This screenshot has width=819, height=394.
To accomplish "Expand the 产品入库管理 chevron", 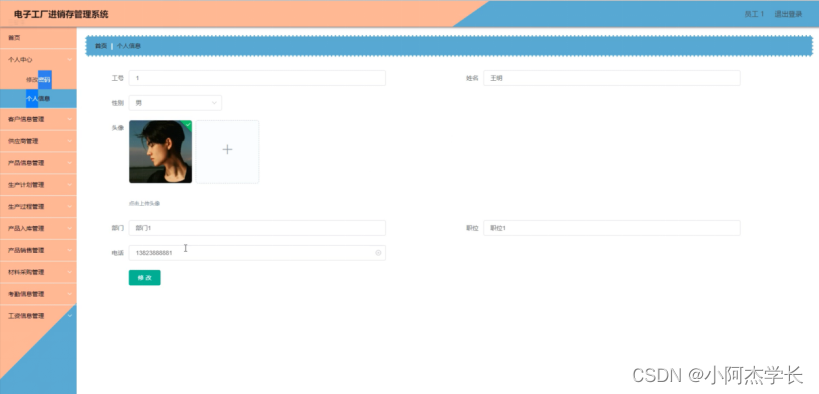I will [69, 229].
